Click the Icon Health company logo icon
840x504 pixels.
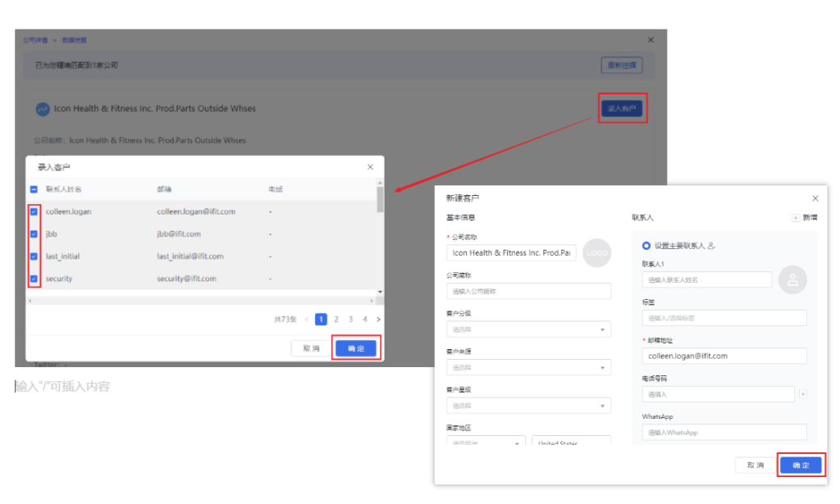pyautogui.click(x=43, y=109)
